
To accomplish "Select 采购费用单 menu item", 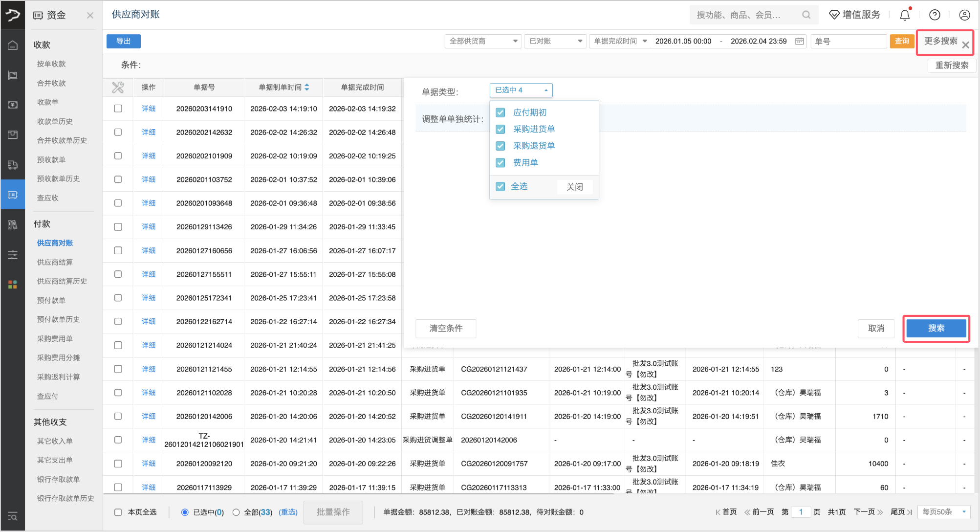I will coord(55,338).
